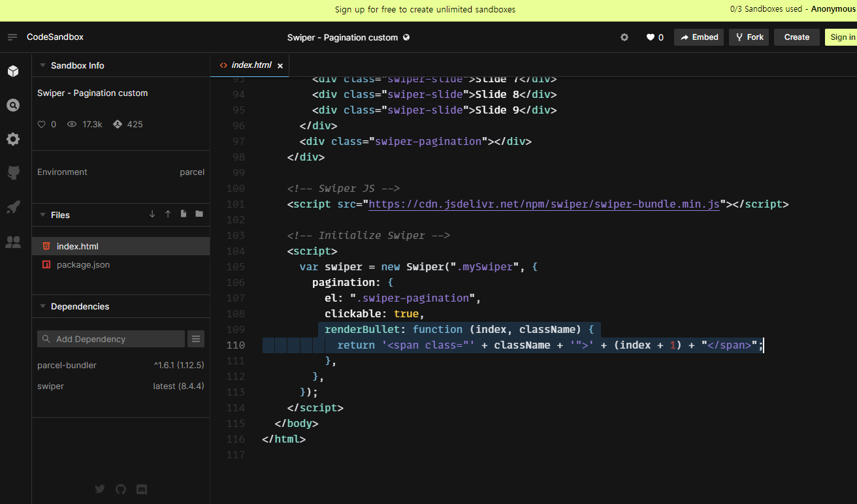Click swiper version "latest (8.4.4)"
Viewport: 857px width, 504px height.
(178, 386)
